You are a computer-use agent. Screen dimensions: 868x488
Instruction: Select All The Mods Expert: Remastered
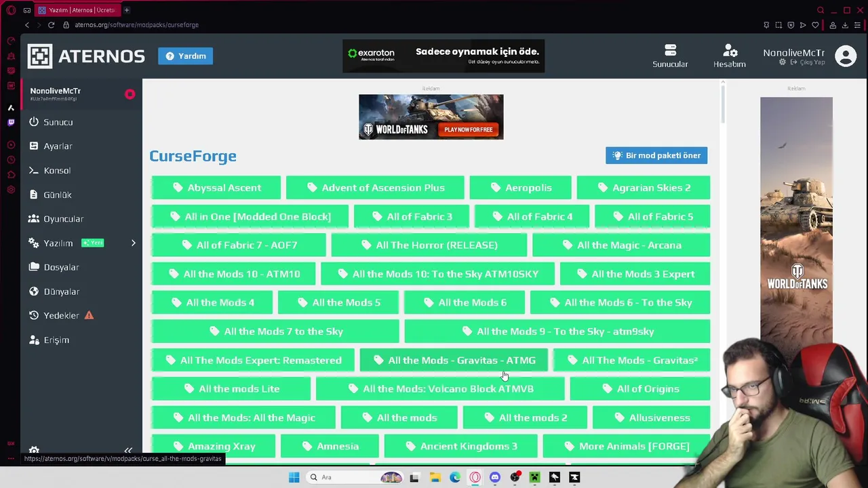click(253, 361)
